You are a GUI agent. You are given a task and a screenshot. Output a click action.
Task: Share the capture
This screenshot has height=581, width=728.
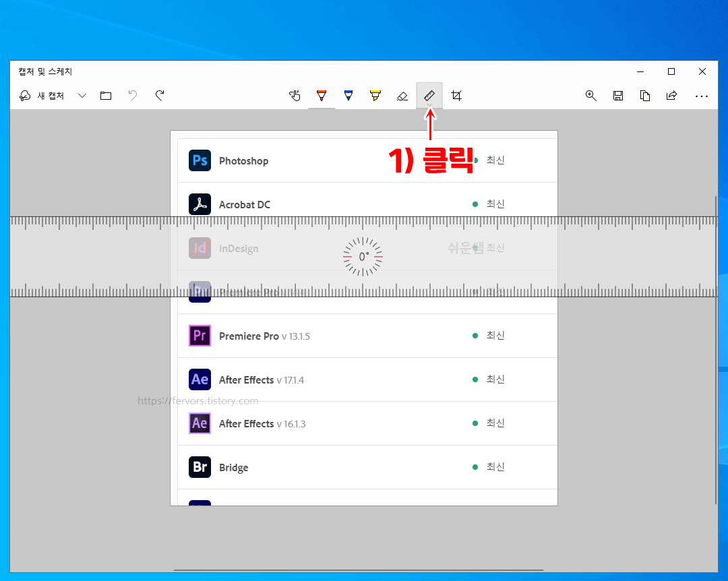pos(672,96)
